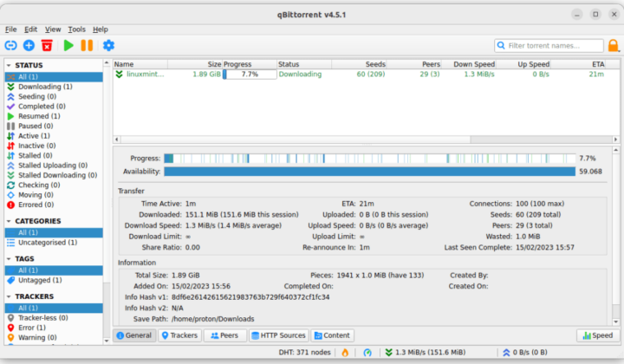Screen dimensions: 624x364
Task: Select All (1) under CATEGORIES
Action: coord(54,232)
